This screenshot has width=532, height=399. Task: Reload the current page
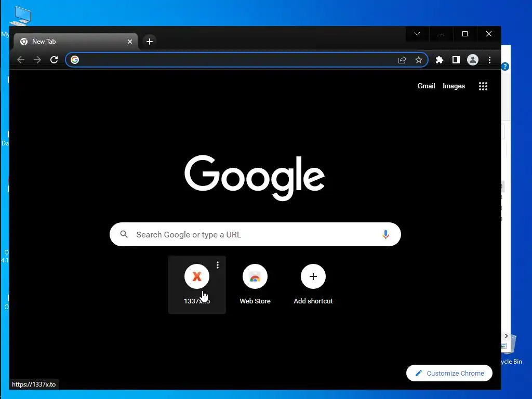coord(54,60)
